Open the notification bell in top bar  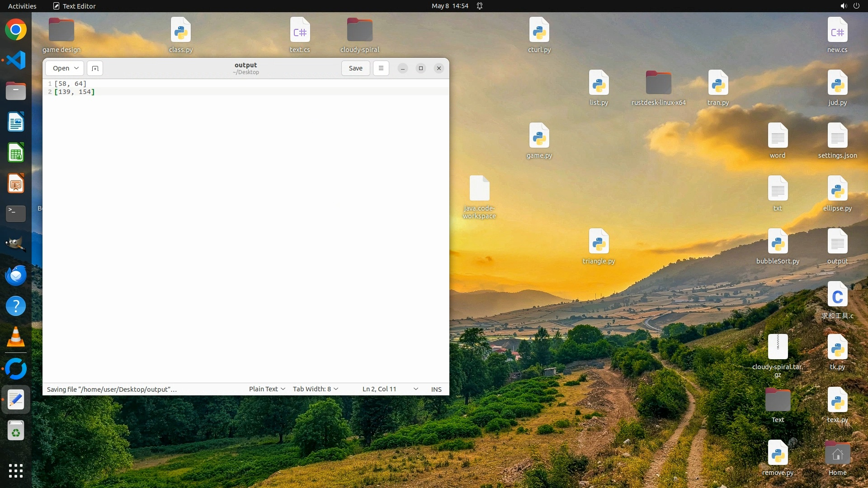pos(480,6)
